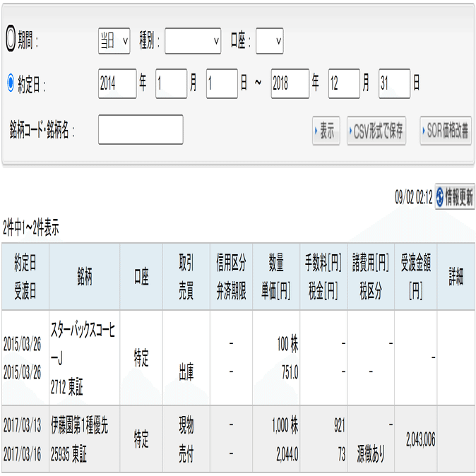Click the 25935 東証 stock code

[x=69, y=454]
